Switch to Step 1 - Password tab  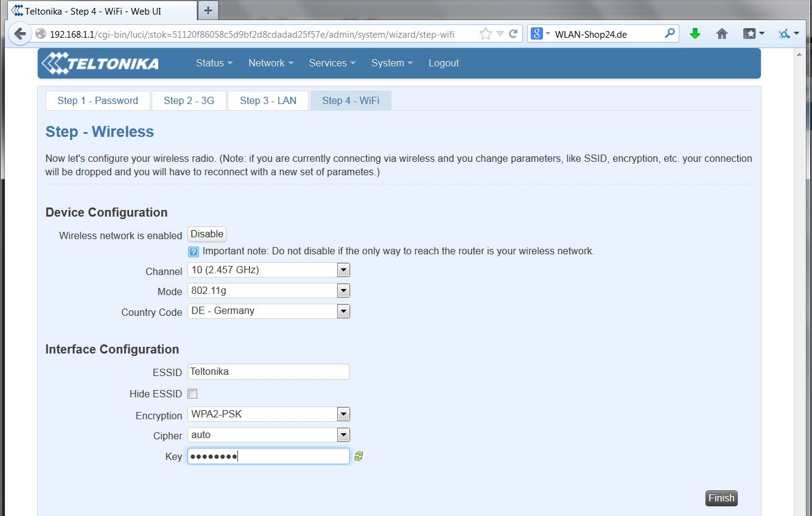click(x=98, y=101)
